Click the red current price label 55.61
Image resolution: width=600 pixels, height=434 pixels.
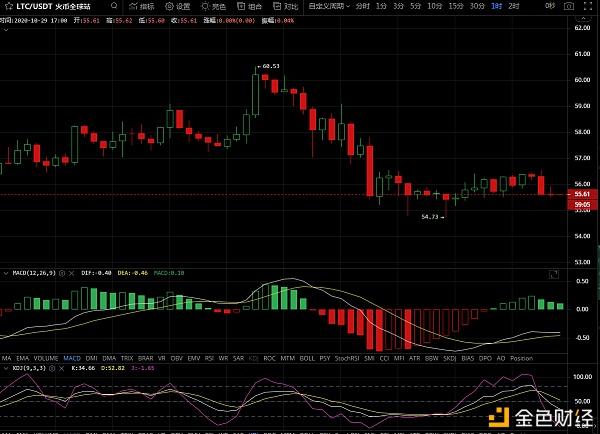(x=580, y=195)
